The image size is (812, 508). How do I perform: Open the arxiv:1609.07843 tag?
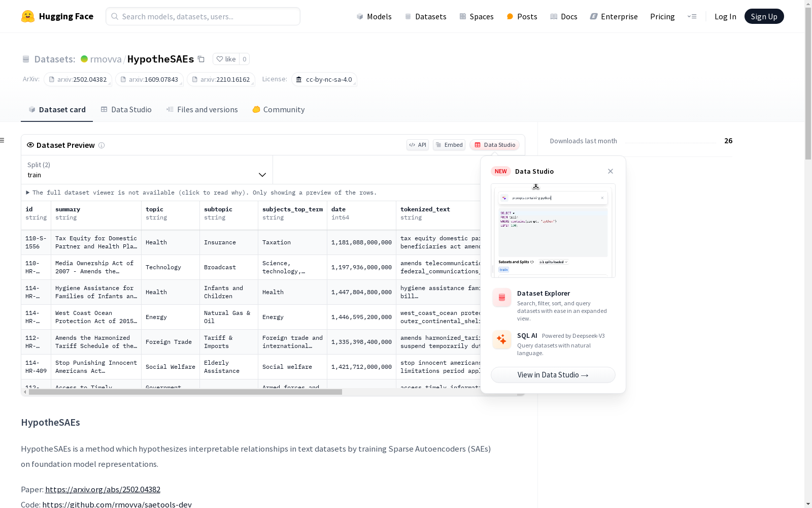(x=149, y=80)
